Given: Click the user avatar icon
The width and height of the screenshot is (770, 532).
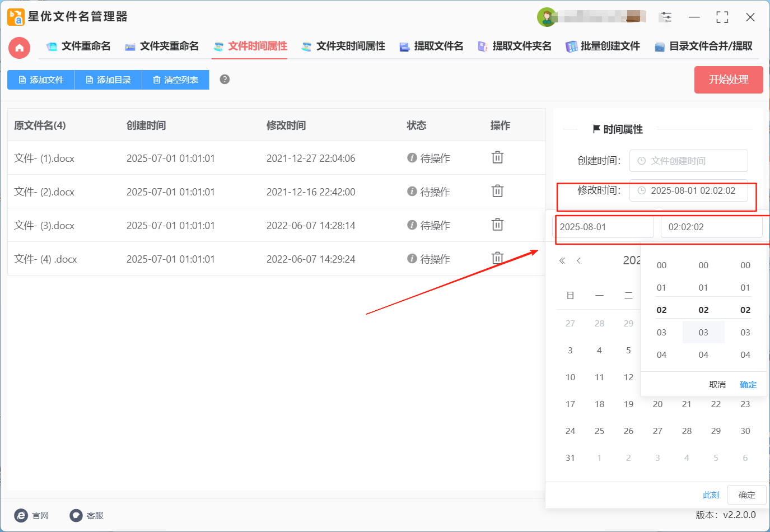Looking at the screenshot, I should pyautogui.click(x=547, y=17).
